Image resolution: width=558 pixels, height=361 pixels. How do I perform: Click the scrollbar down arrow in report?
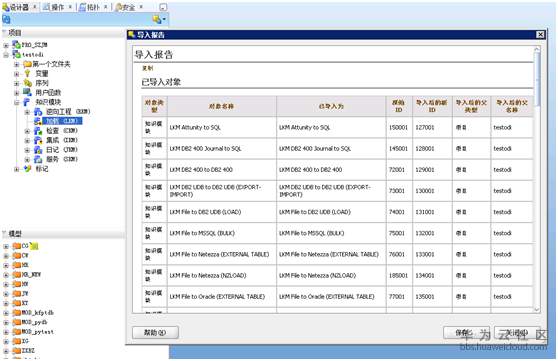coord(537,310)
